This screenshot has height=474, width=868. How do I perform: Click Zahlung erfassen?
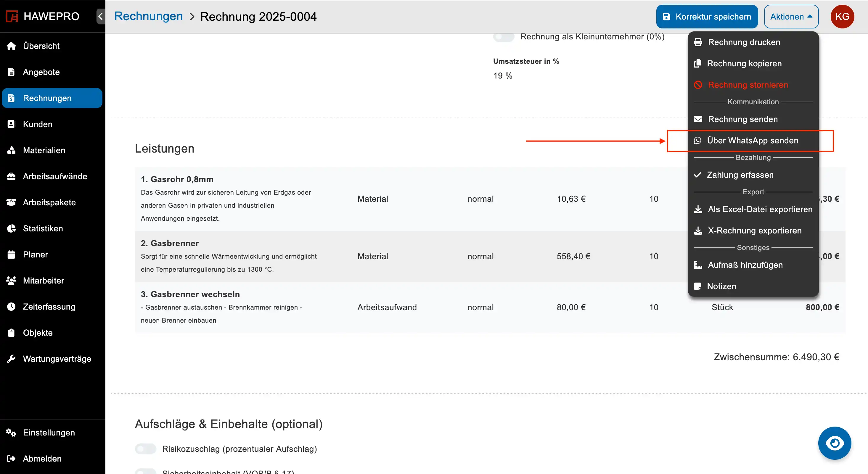point(753,175)
